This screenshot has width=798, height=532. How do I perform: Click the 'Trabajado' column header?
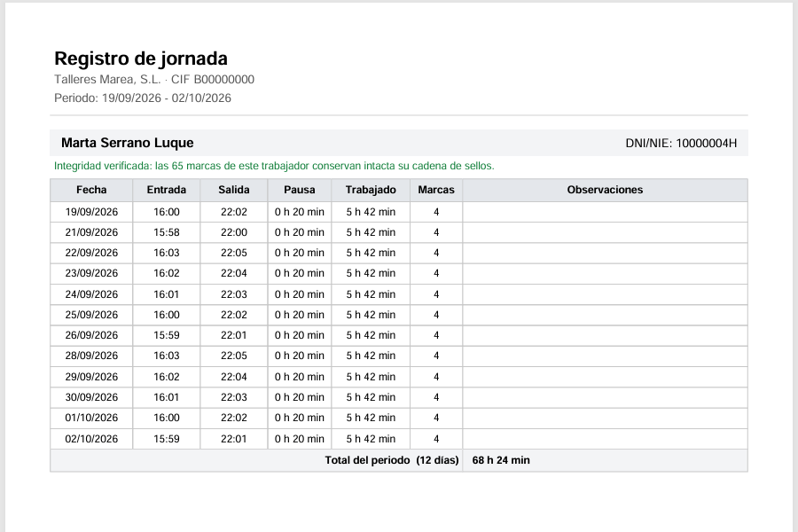[x=371, y=190]
